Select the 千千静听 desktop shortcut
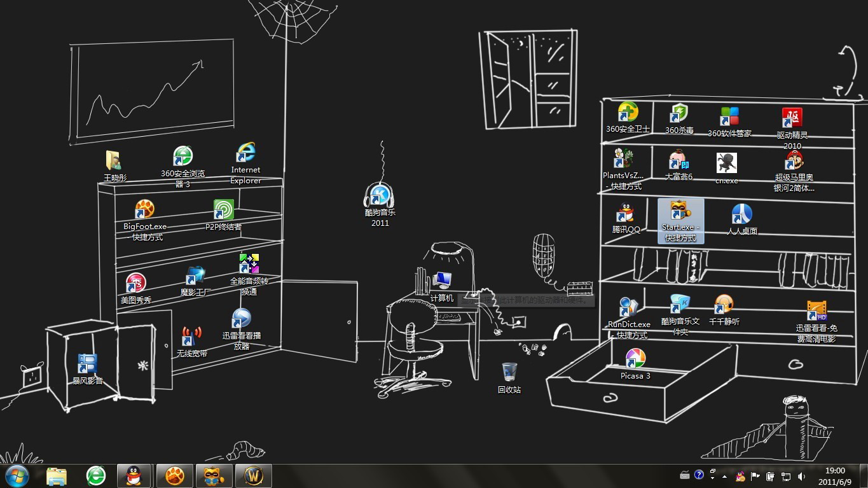Screen dimensions: 868x488 point(724,310)
